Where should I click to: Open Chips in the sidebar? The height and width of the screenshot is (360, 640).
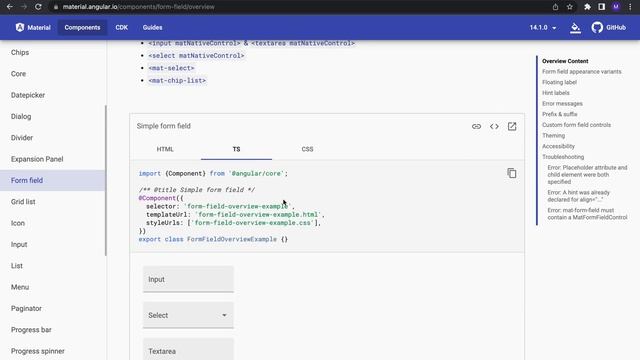click(53, 52)
